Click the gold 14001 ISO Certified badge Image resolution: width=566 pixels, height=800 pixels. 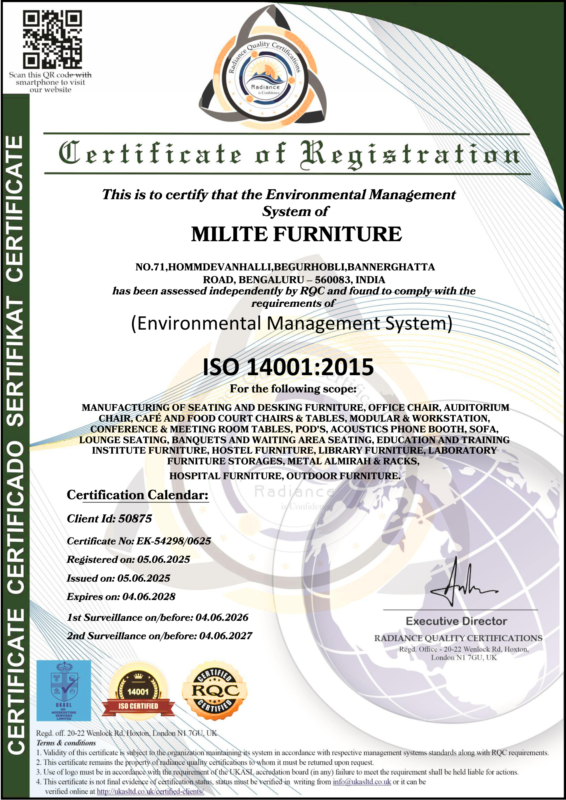(137, 692)
